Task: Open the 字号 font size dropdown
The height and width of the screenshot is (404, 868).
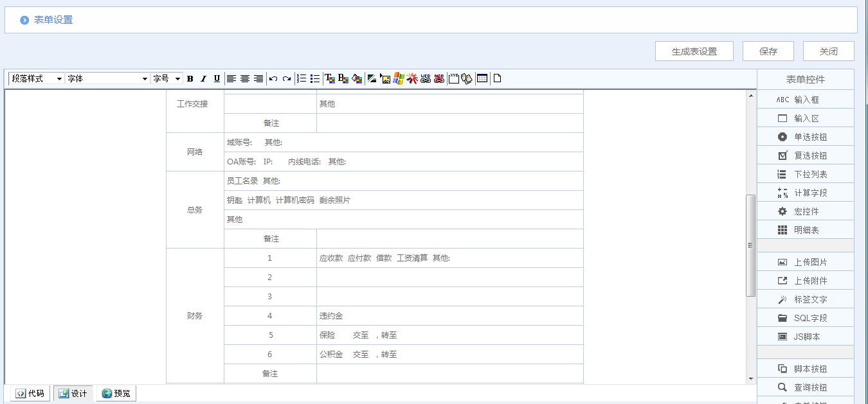Action: (x=166, y=78)
